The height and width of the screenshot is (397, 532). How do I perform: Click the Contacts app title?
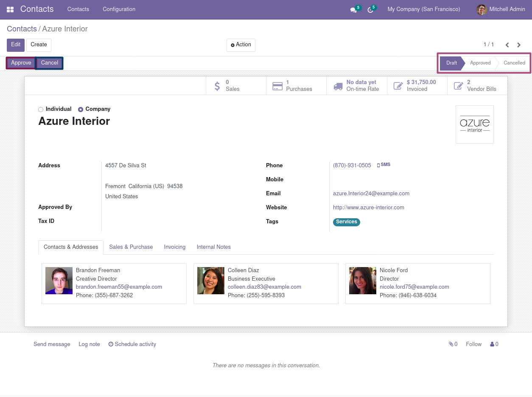tap(37, 9)
